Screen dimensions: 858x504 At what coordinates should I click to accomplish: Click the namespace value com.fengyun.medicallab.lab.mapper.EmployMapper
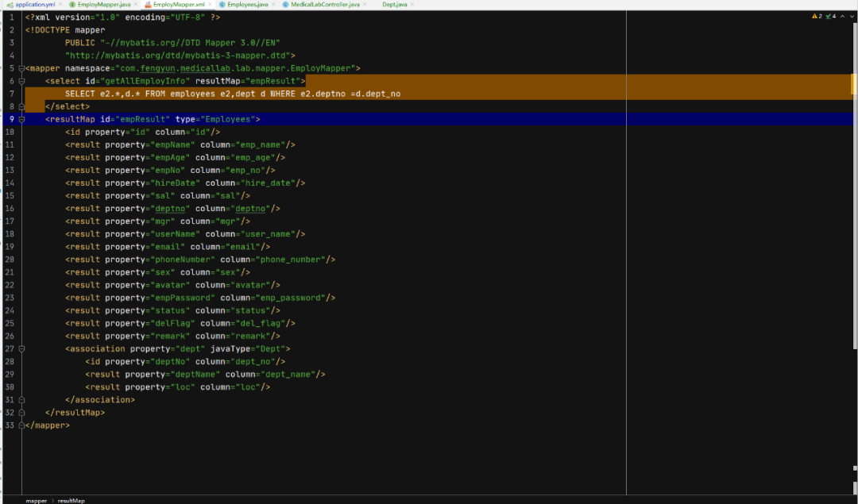click(x=235, y=68)
